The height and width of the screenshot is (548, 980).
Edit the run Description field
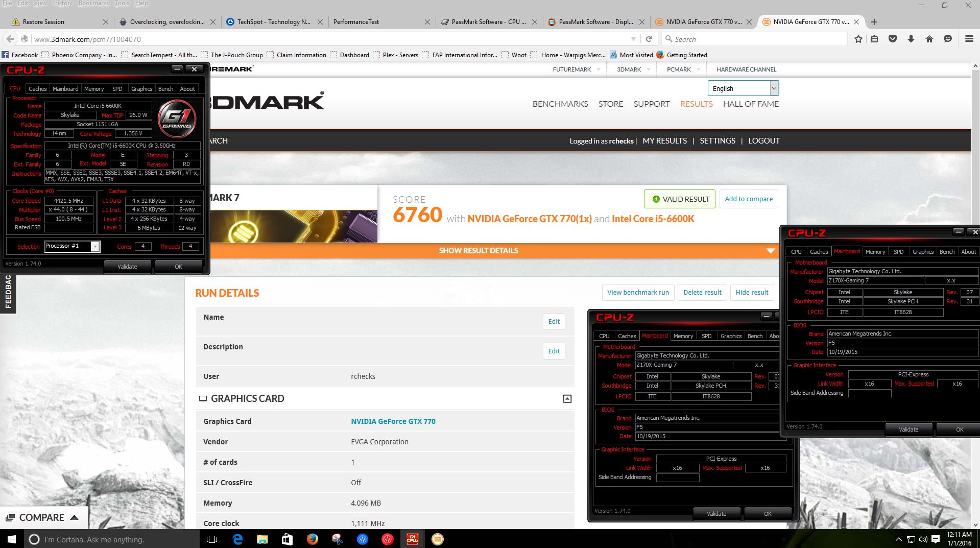click(x=554, y=351)
